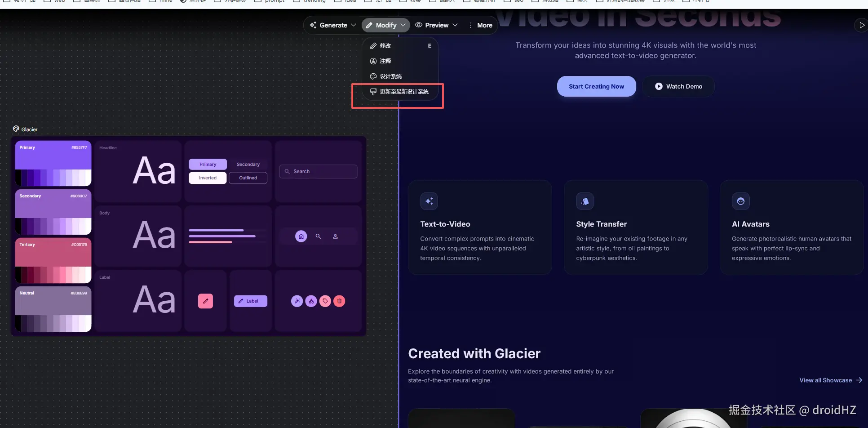Select 更新至最新设计系统 from the menu
Viewport: 868px width, 428px height.
(400, 92)
